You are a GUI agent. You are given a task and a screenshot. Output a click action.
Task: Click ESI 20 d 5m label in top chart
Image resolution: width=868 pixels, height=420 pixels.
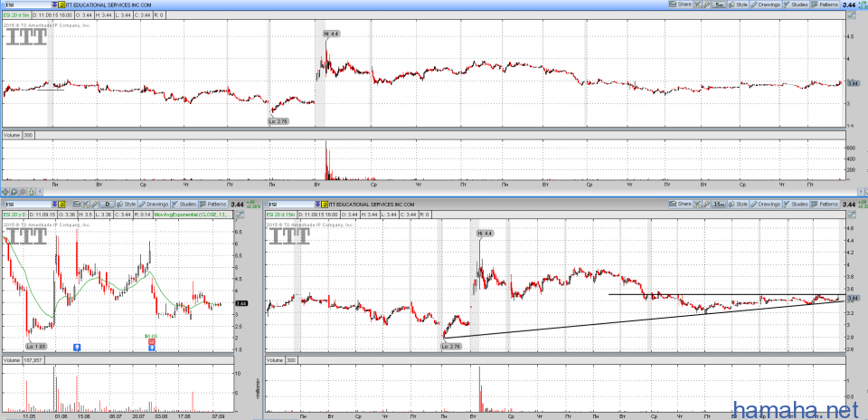16,14
